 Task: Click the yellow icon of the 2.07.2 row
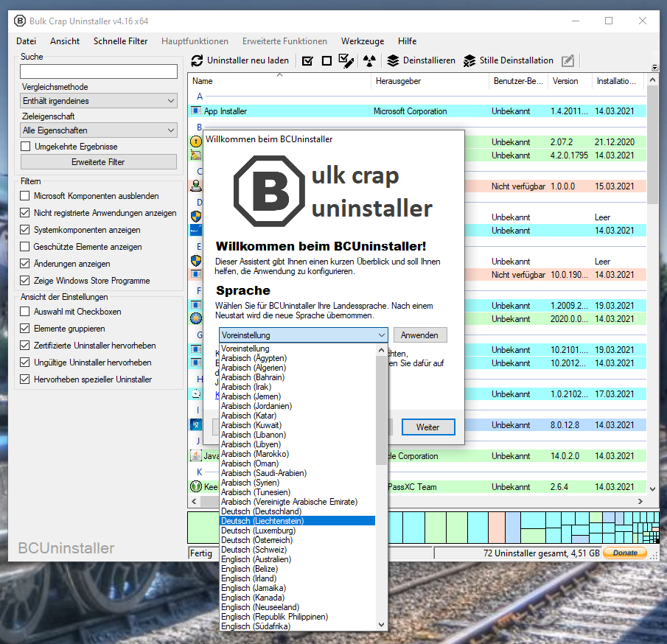coord(195,141)
